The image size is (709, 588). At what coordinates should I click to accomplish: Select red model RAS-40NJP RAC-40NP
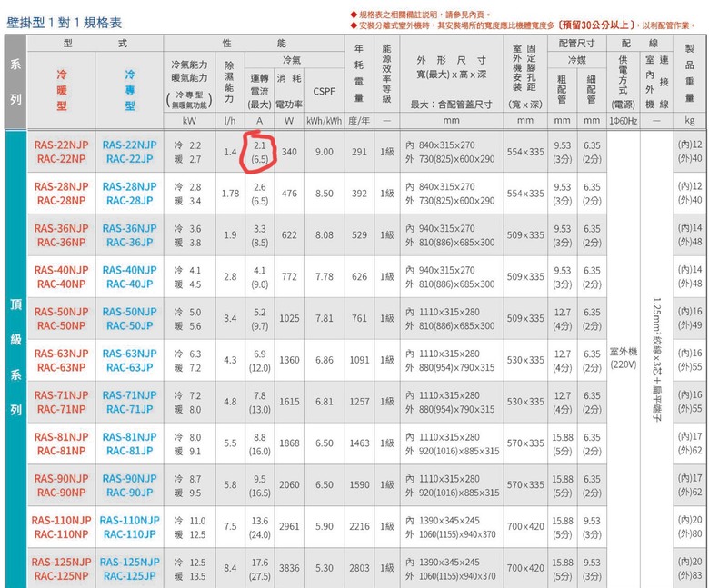click(x=62, y=276)
